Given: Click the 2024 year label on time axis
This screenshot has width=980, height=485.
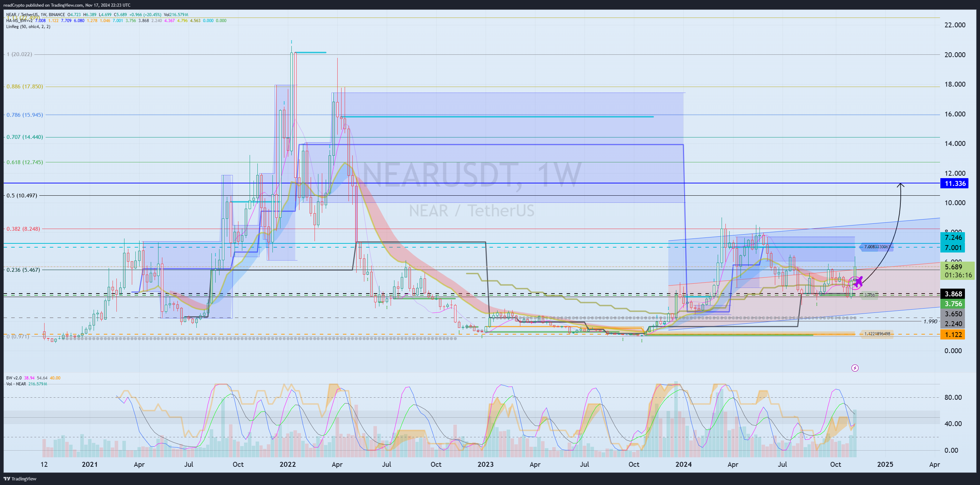Looking at the screenshot, I should [x=683, y=464].
